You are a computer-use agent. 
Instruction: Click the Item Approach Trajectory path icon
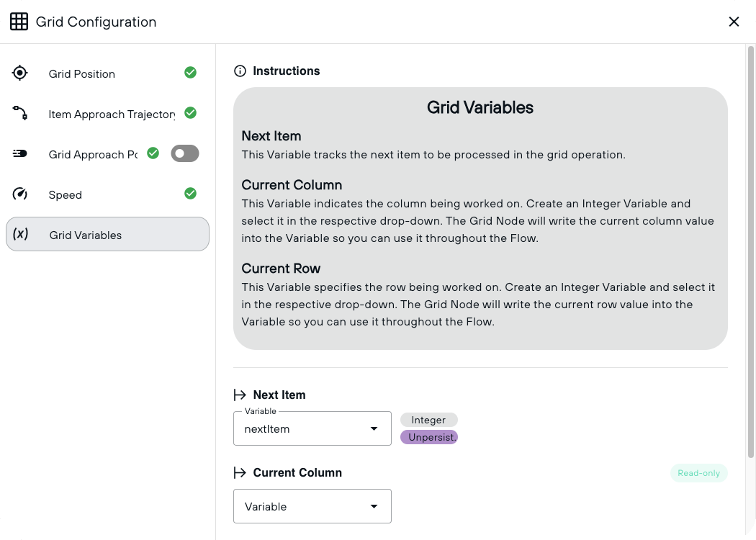tap(19, 113)
